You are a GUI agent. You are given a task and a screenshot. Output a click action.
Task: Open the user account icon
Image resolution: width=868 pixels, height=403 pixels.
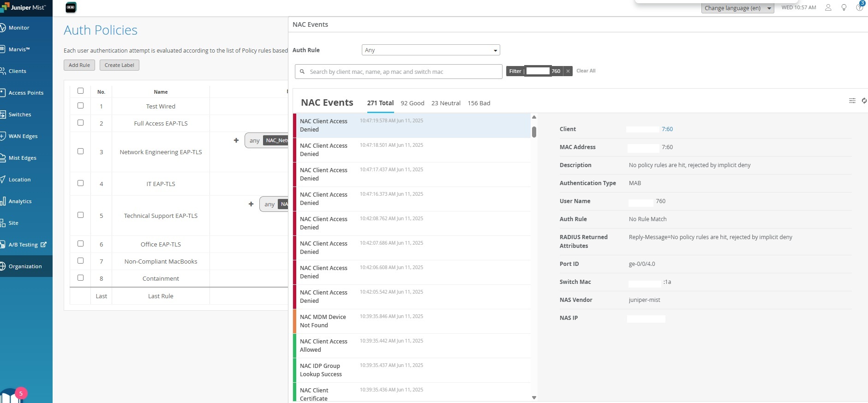[x=828, y=7]
